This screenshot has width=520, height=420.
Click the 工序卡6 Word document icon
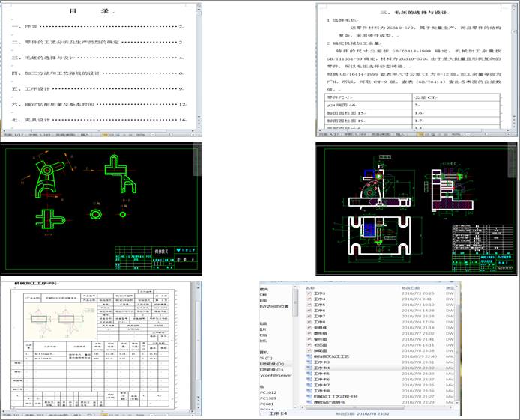(309, 380)
